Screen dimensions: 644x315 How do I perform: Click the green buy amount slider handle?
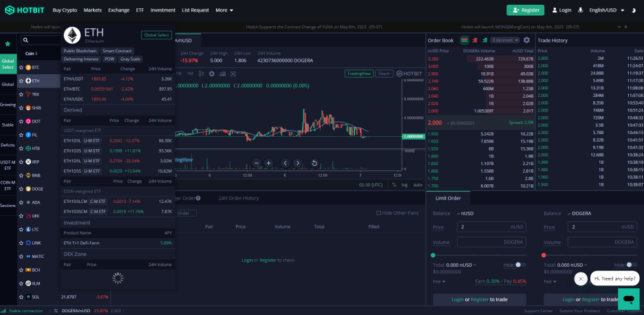point(433,255)
